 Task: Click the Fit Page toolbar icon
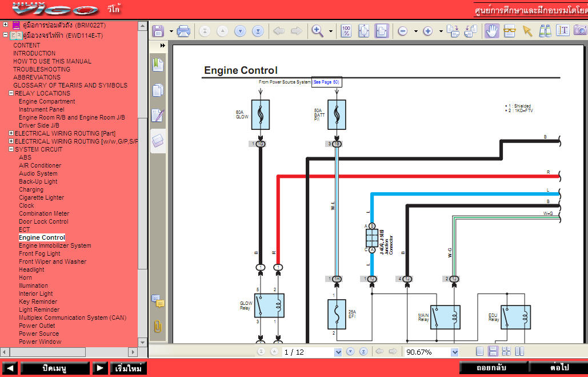364,31
